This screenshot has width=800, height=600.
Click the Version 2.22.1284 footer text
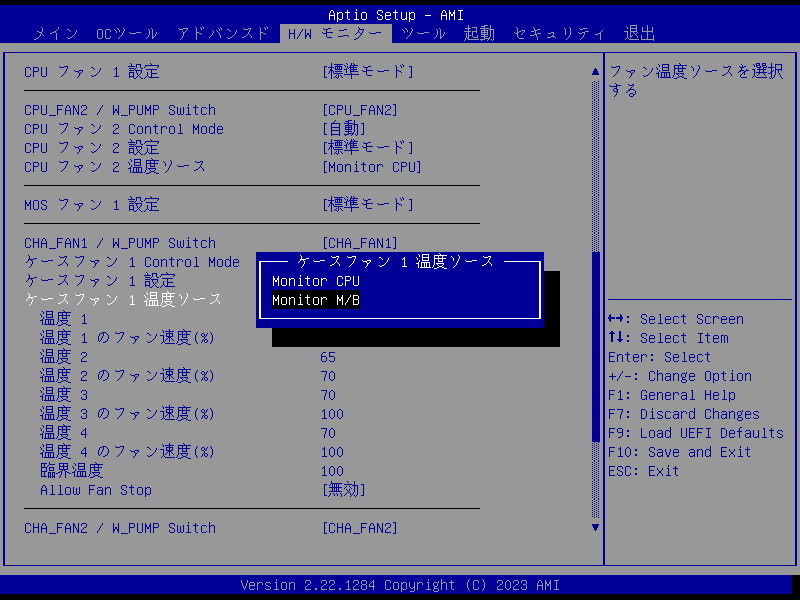coord(400,585)
